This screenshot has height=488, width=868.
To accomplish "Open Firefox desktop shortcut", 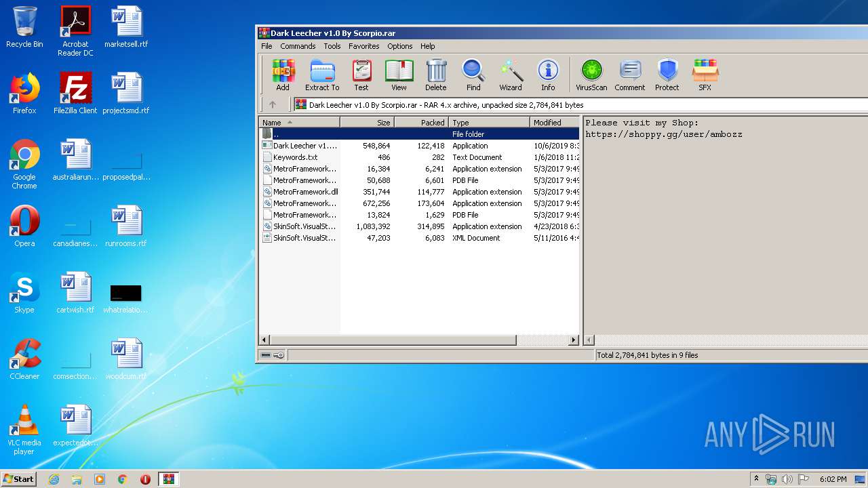I will [x=24, y=93].
